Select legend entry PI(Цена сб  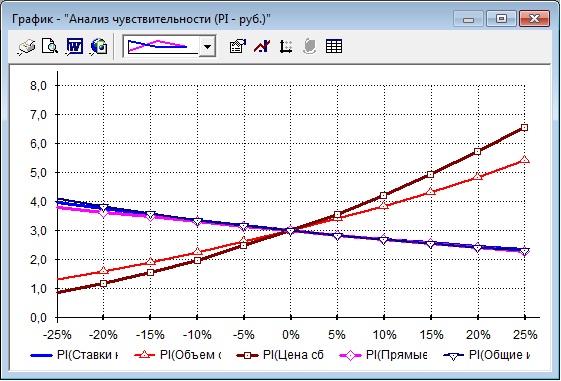point(280,355)
